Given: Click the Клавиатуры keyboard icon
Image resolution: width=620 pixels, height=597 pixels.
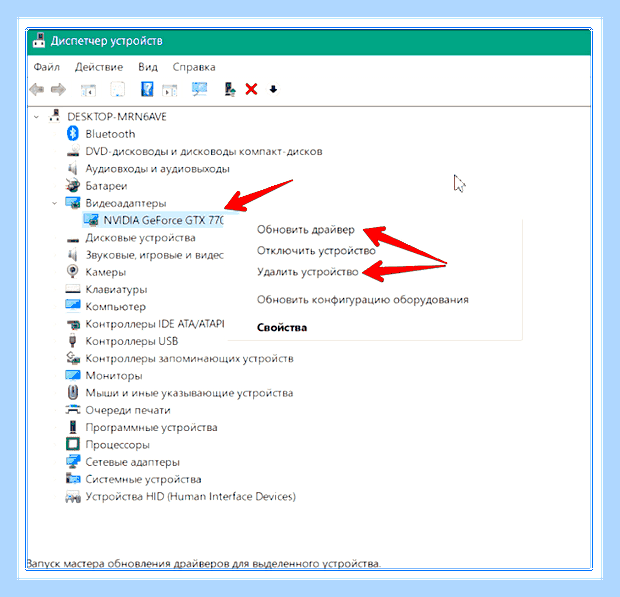Looking at the screenshot, I should pos(73,289).
